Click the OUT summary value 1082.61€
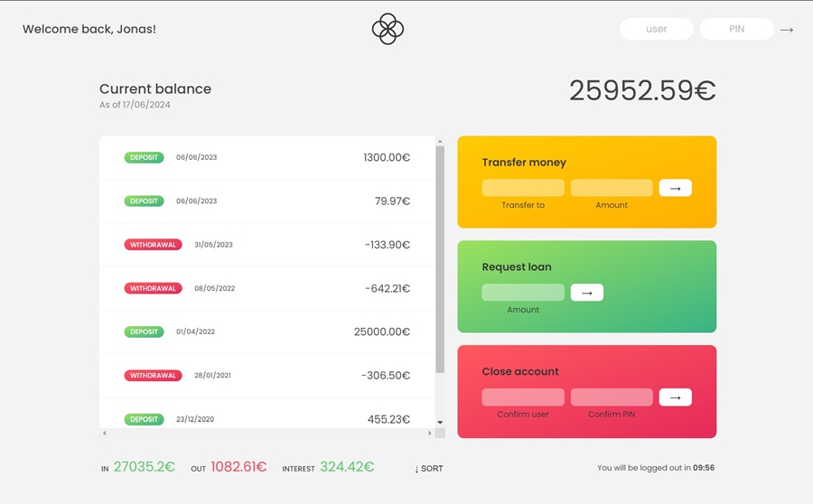The height and width of the screenshot is (504, 813). pyautogui.click(x=238, y=467)
